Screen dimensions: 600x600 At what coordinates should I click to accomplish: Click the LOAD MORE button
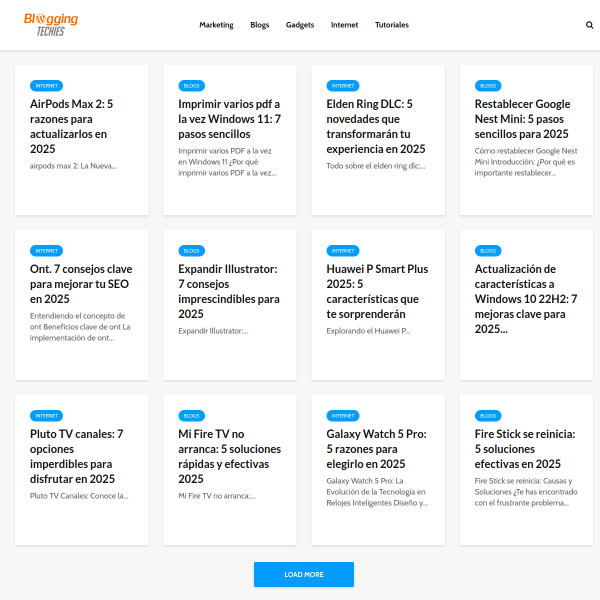click(304, 574)
